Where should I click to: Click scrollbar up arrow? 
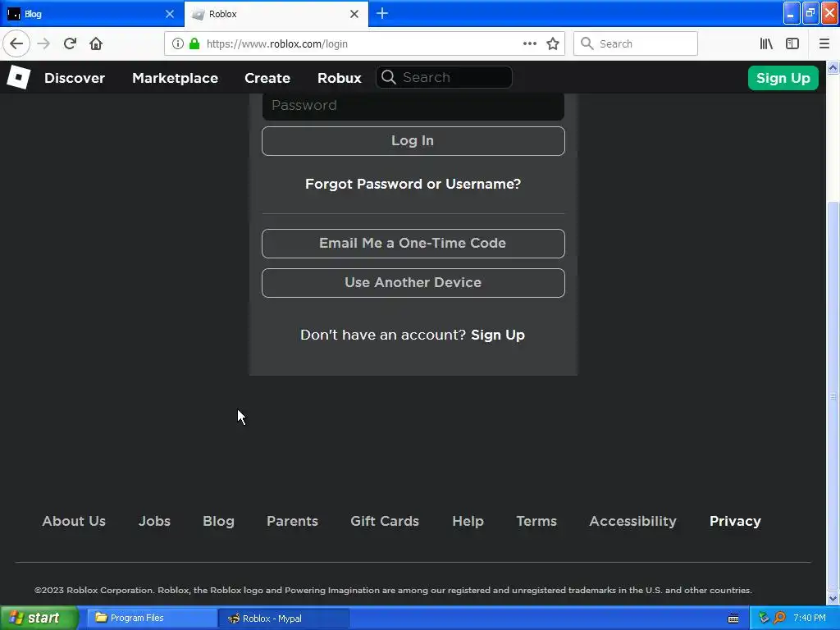click(833, 67)
